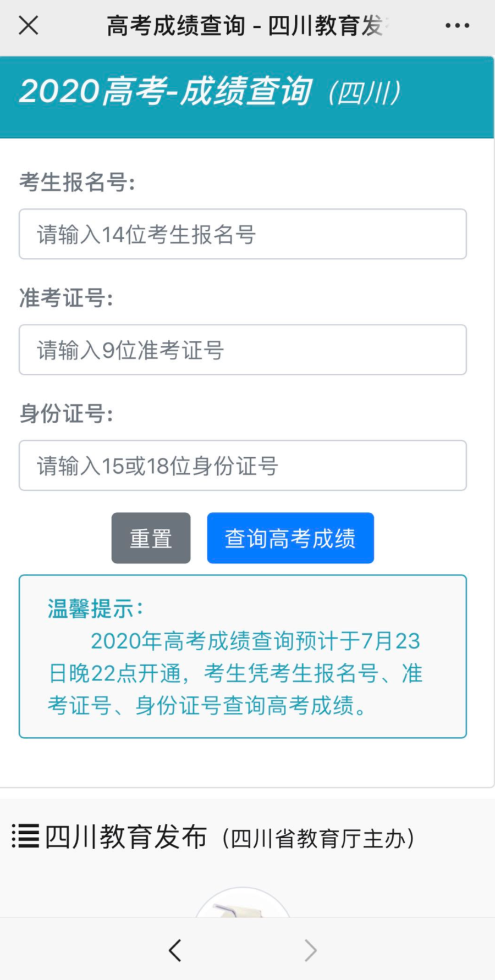Tap the notice text about 7月23日晚22点开通
This screenshot has width=495, height=980.
(x=237, y=673)
